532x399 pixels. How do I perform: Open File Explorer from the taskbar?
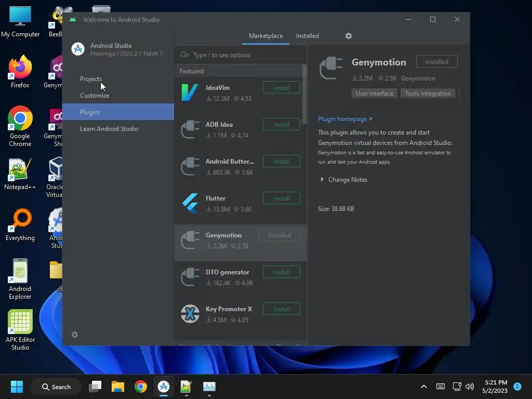[118, 387]
